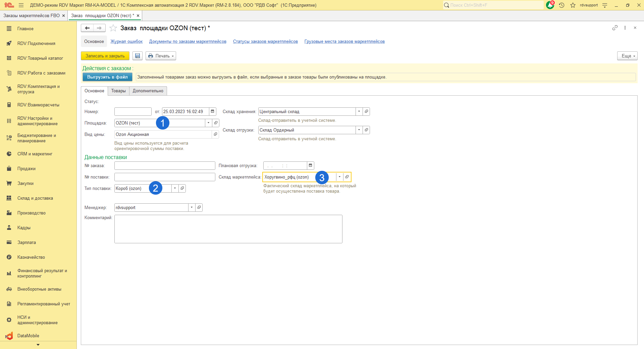This screenshot has width=644, height=349.
Task: Add form to favorites with star icon
Action: (x=113, y=28)
